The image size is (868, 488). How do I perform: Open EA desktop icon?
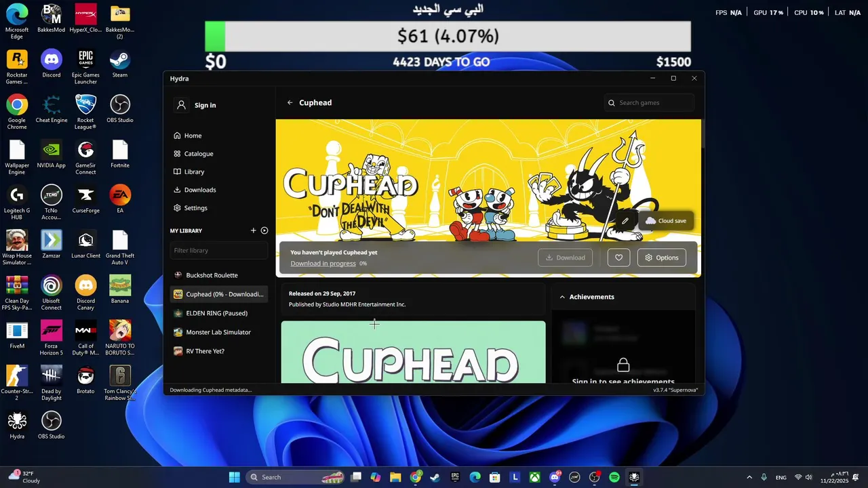[x=120, y=199]
